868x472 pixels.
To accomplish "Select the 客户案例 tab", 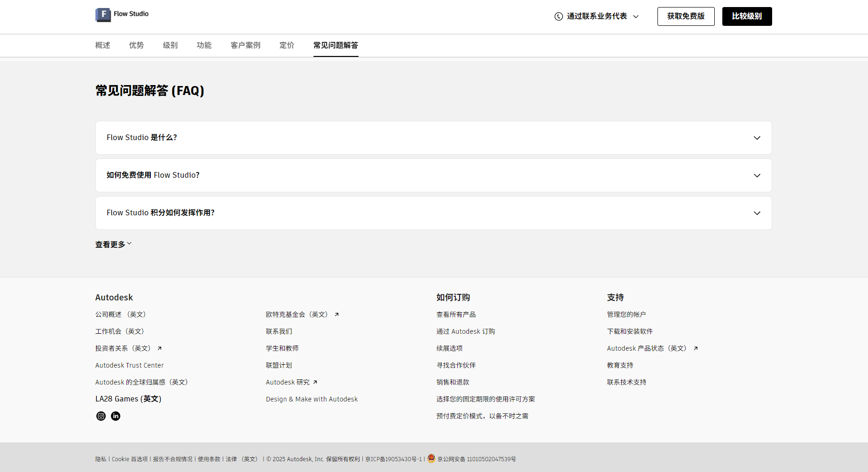I will point(245,46).
